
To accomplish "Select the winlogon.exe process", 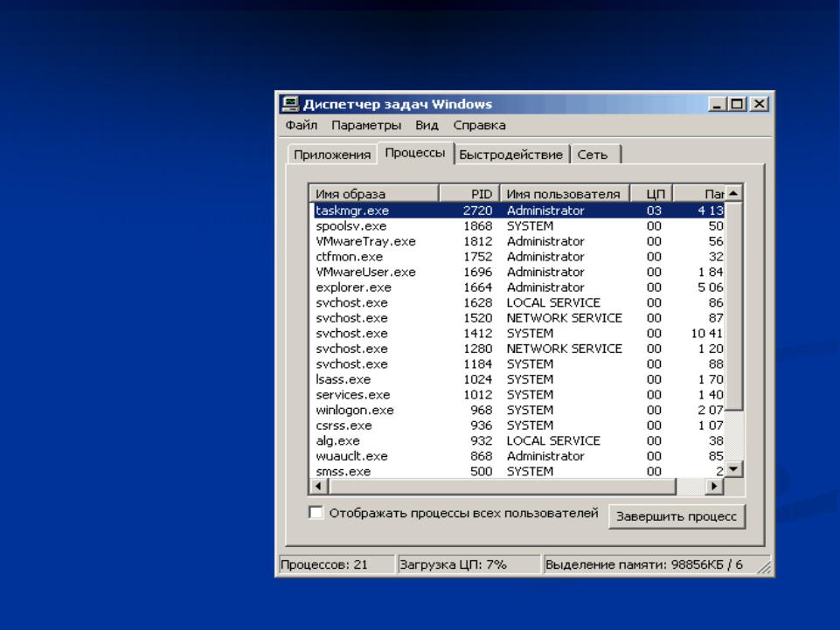I will pyautogui.click(x=517, y=411).
